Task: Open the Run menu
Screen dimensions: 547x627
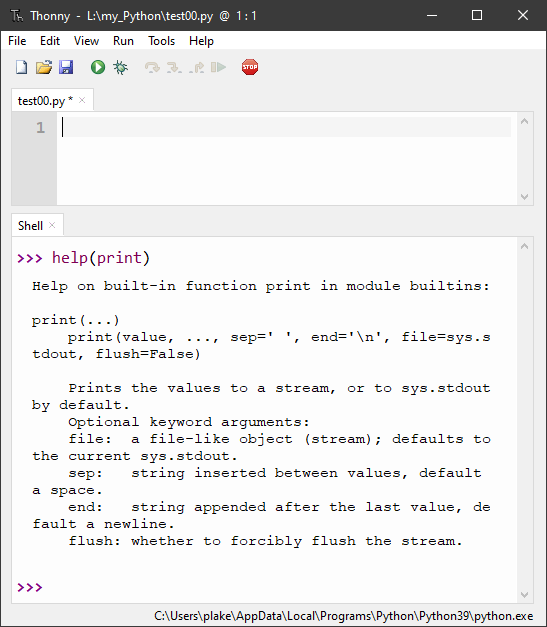Action: point(123,41)
